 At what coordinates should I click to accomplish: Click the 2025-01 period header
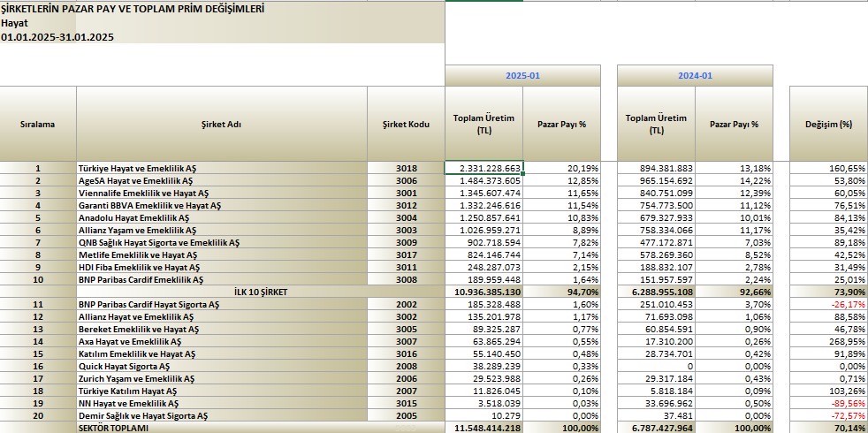click(x=522, y=76)
